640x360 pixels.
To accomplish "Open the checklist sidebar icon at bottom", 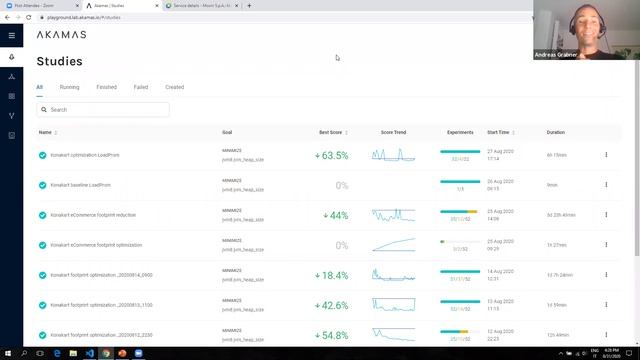I will click(11, 135).
